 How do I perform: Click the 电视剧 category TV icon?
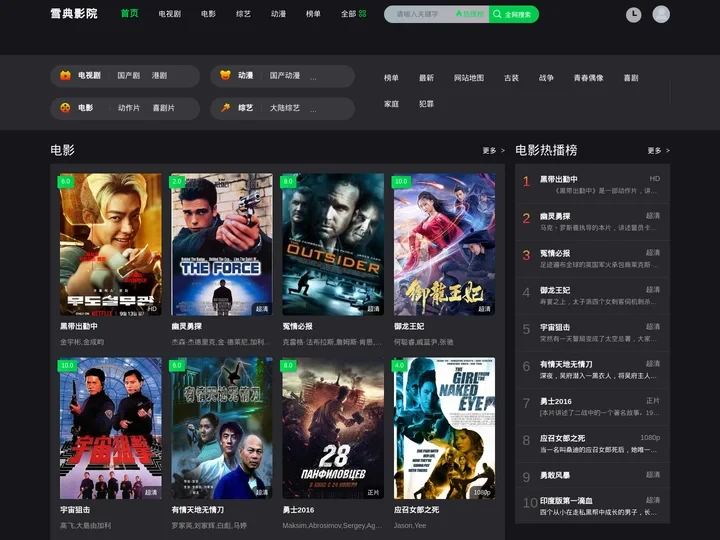click(65, 75)
